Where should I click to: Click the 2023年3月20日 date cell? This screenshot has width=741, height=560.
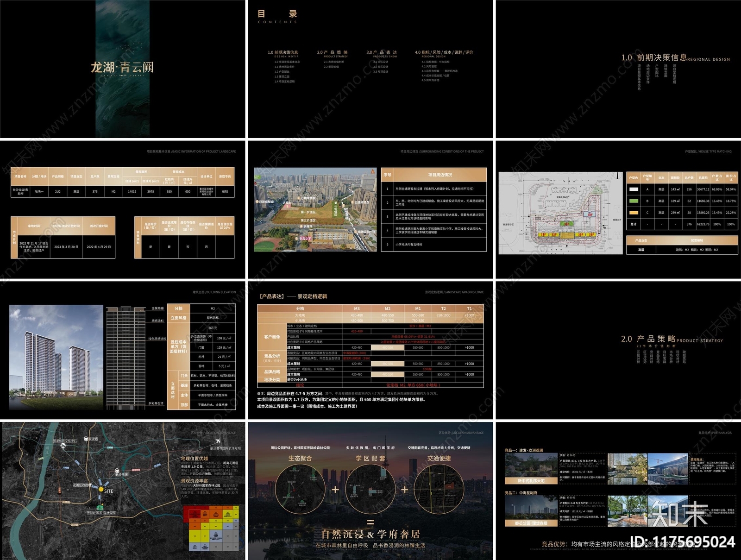(x=66, y=247)
